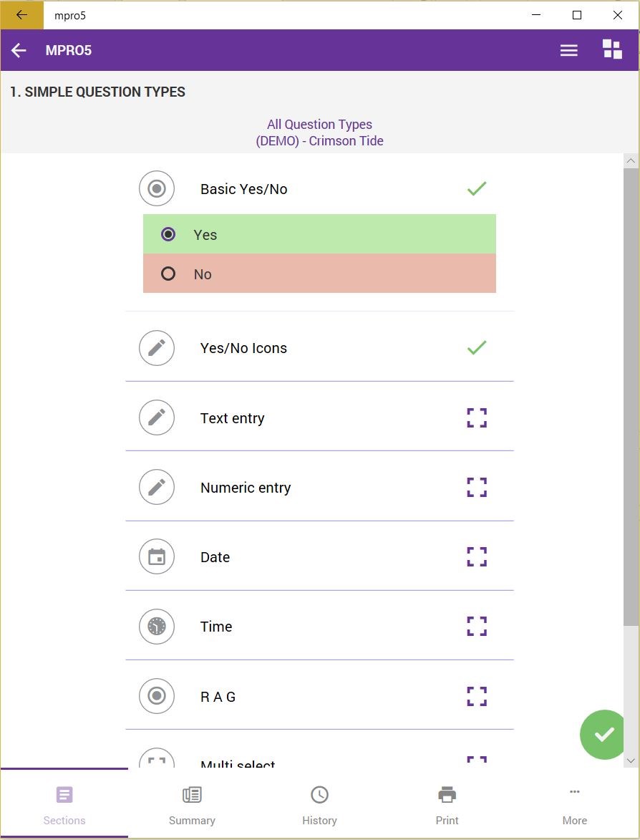Expand the R A G question

(477, 697)
